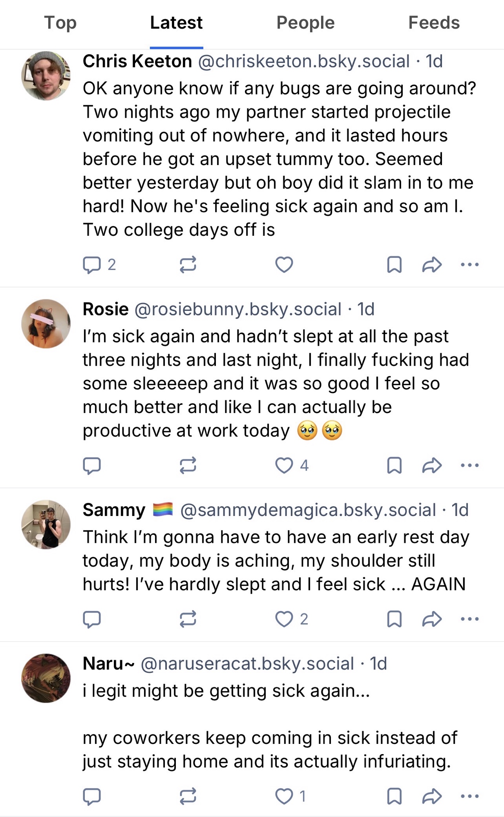Viewport: 504px width, 817px height.
Task: Bookmark Chris Keeton's post
Action: [x=394, y=265]
